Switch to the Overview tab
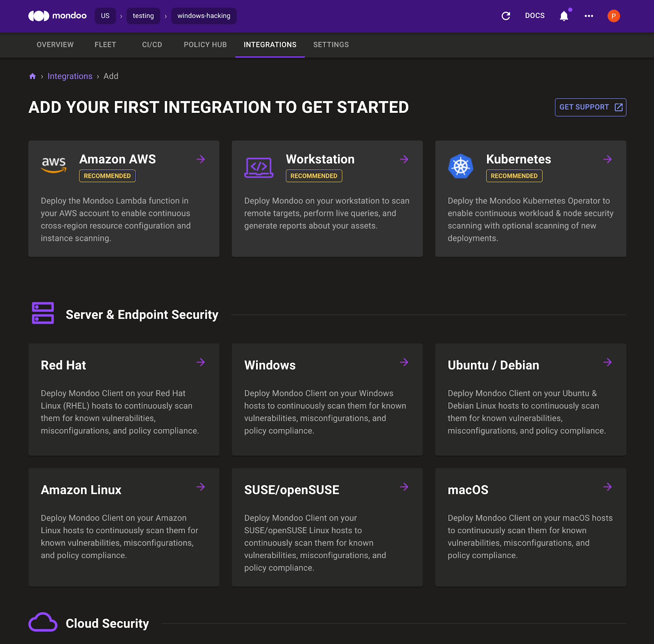The width and height of the screenshot is (654, 644). tap(55, 45)
